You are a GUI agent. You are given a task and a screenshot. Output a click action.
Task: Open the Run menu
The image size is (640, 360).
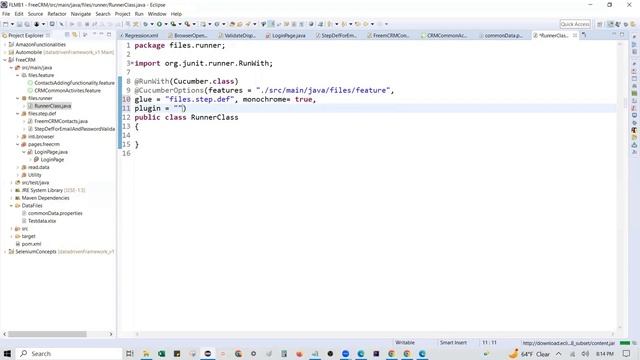click(139, 14)
